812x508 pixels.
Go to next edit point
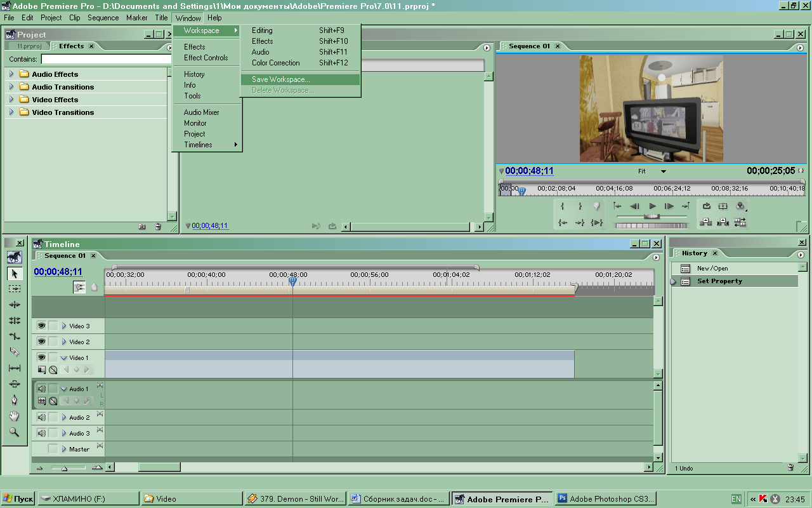[686, 206]
